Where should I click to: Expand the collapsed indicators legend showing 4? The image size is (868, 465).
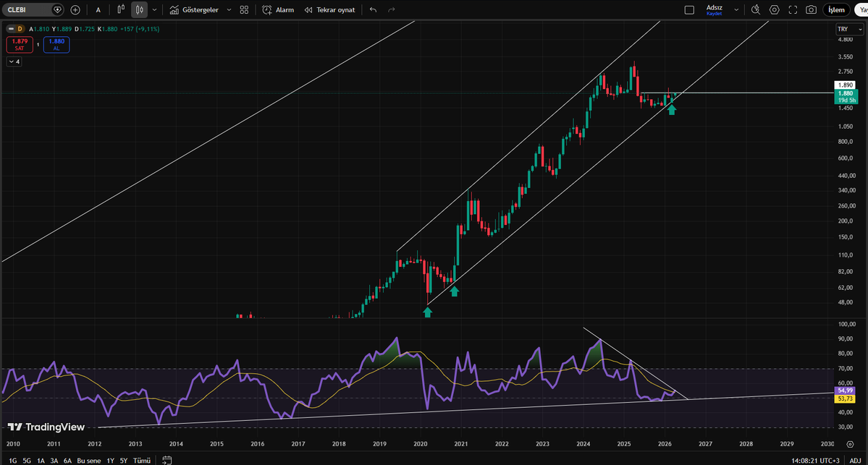(14, 62)
